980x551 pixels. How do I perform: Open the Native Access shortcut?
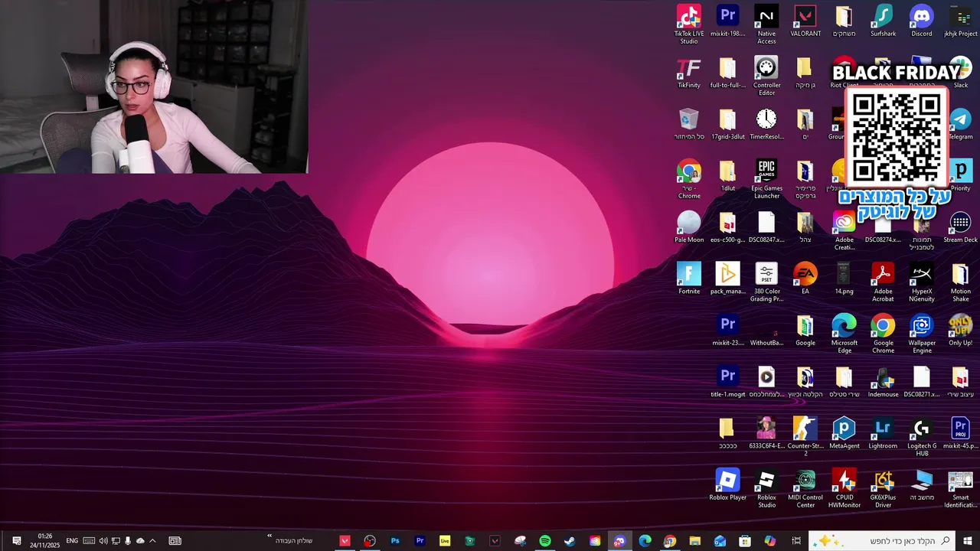pos(766,24)
